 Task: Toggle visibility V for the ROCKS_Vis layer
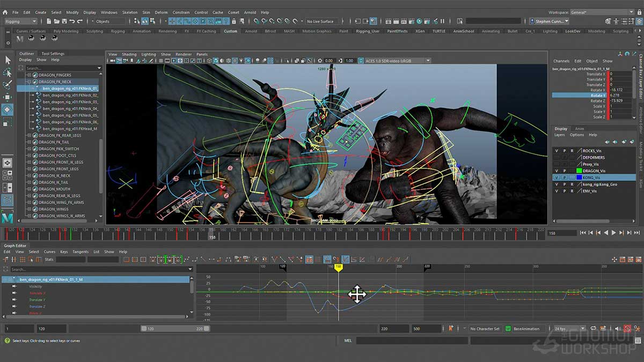coord(557,151)
